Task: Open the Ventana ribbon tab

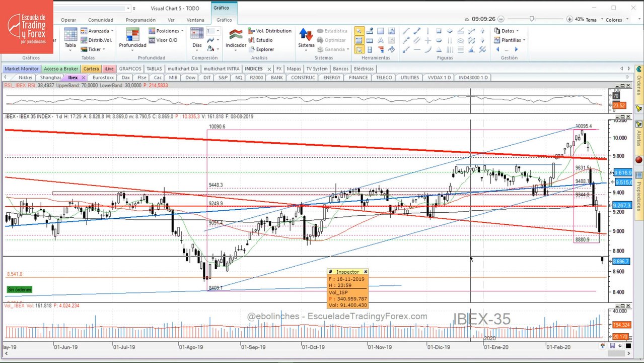Action: 195,20
